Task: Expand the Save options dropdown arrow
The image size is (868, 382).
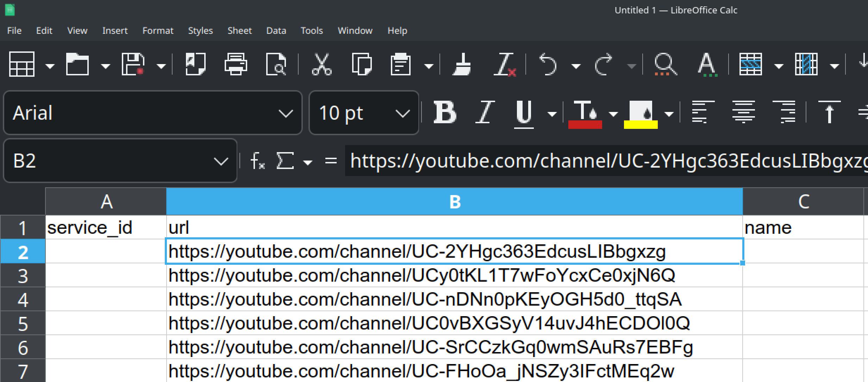Action: (161, 66)
